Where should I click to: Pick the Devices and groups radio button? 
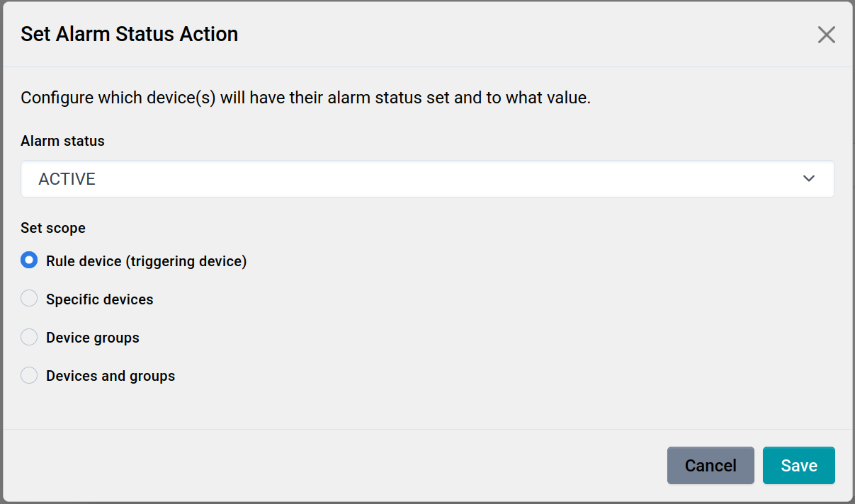tap(29, 375)
